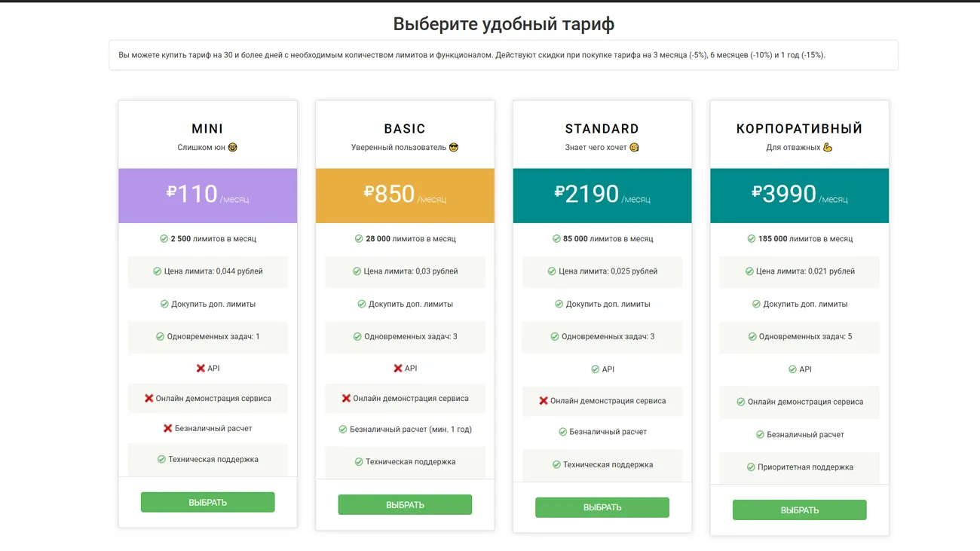980x551 pixels.
Task: Click red X by Онлайн демонстрация in STANDARD plan
Action: (544, 401)
